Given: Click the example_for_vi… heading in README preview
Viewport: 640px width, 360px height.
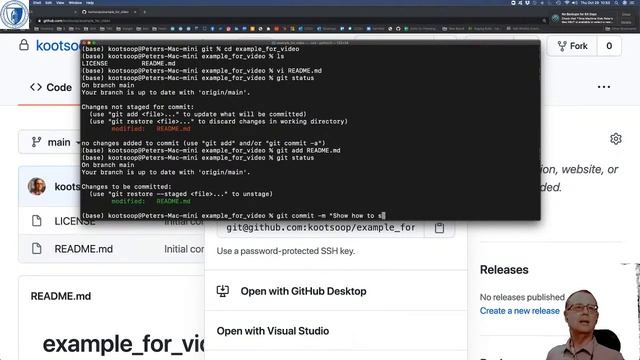Looking at the screenshot, I should click(x=123, y=344).
